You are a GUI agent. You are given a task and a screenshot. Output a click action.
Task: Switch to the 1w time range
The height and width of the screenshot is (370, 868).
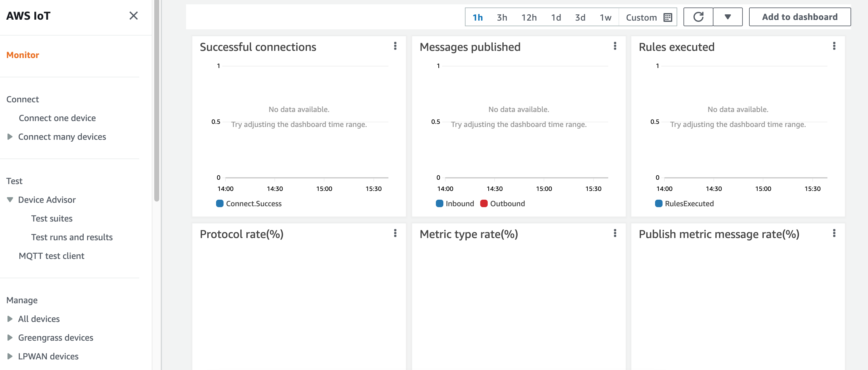pos(605,17)
